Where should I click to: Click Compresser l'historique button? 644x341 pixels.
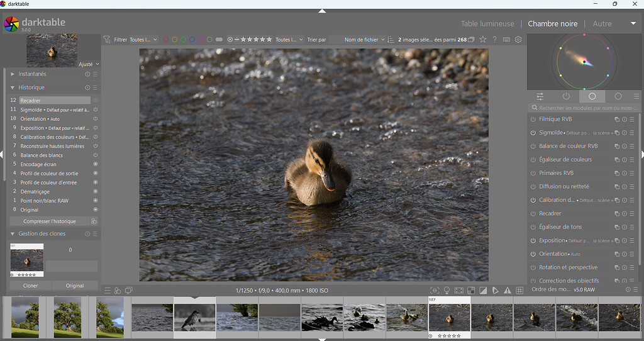coord(49,221)
